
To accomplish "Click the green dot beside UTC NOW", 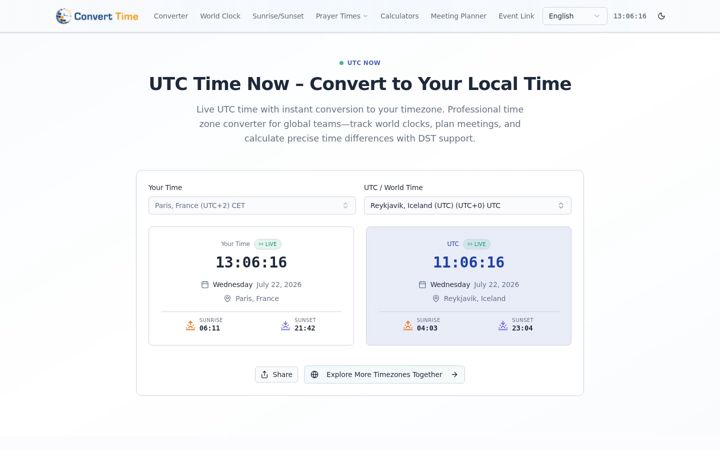I will click(341, 63).
